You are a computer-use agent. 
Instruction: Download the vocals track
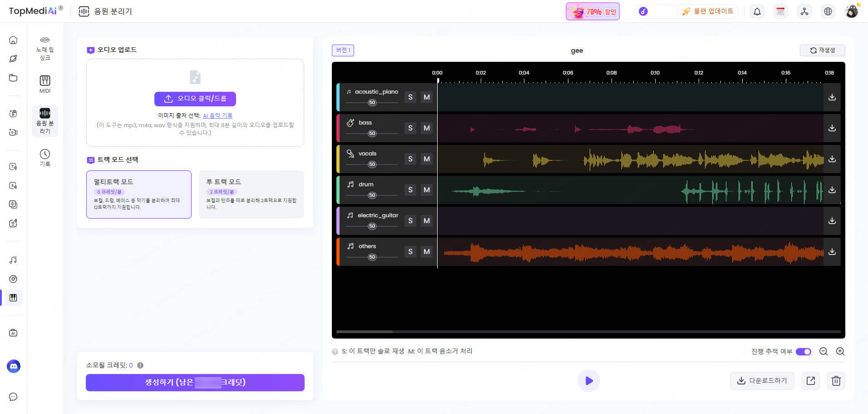(x=832, y=159)
